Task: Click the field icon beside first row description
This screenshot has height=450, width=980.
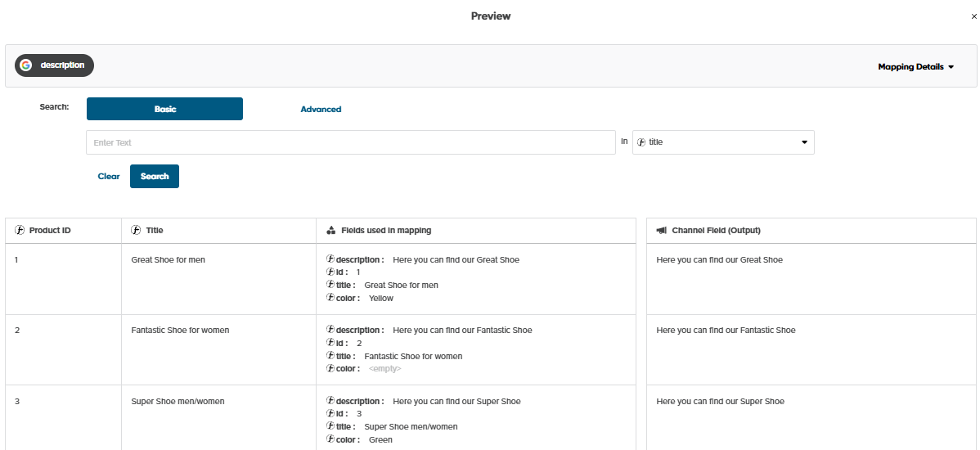Action: click(x=330, y=259)
